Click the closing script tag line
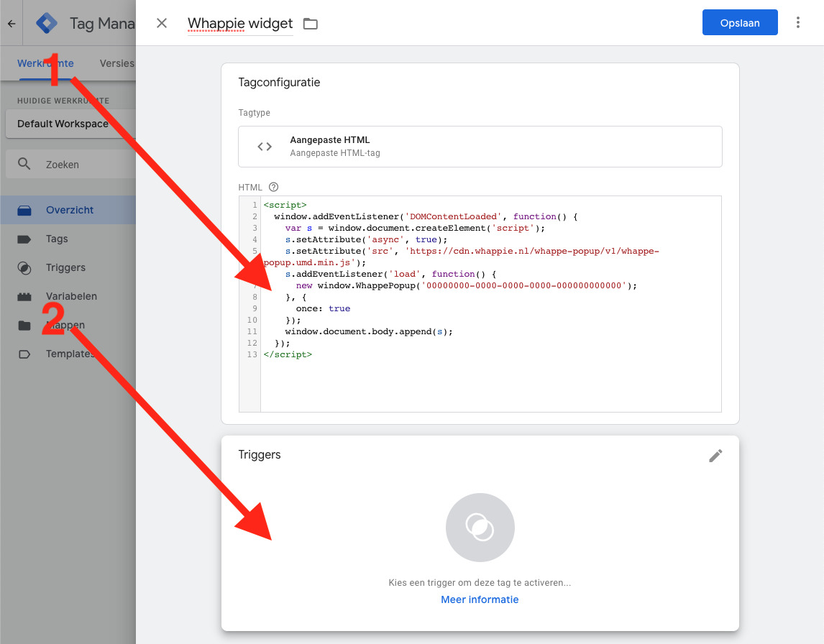This screenshot has width=824, height=644. click(x=288, y=354)
